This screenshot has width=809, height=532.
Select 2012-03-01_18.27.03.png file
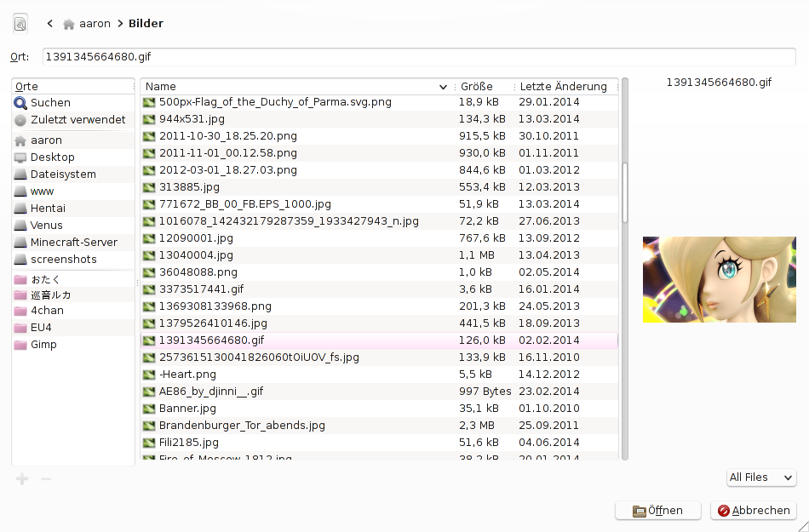[x=379, y=170]
